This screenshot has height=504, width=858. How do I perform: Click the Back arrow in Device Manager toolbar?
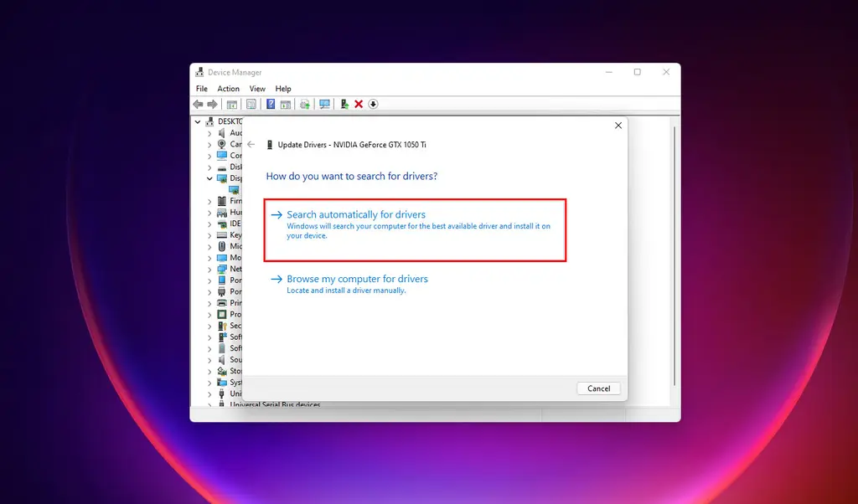coord(198,104)
